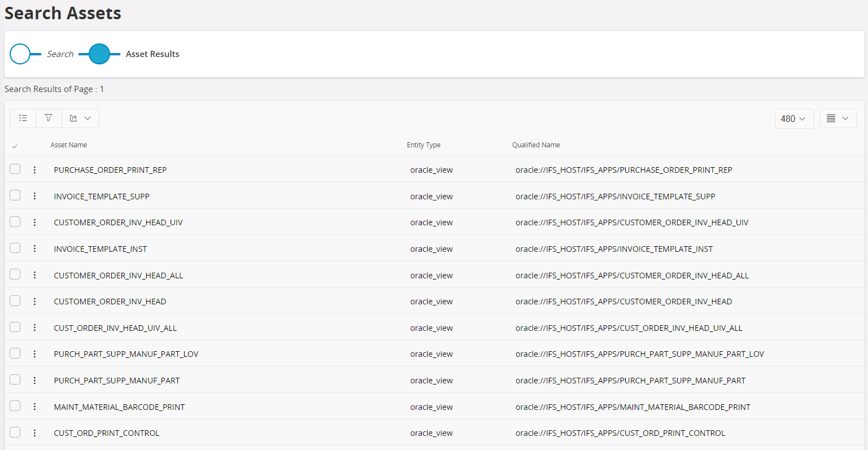Check the MAINT_MATERIAL_BARCODE_PRINT row checkbox
This screenshot has width=868, height=450.
[15, 406]
